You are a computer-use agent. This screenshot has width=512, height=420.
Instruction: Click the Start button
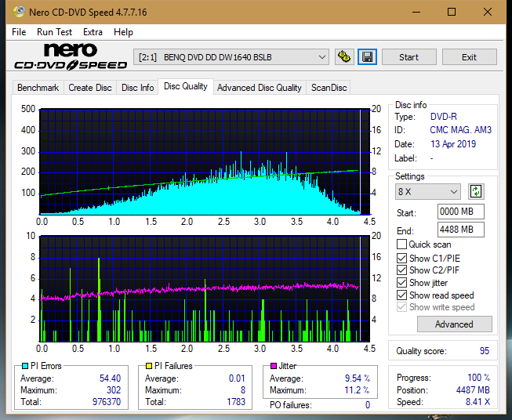coord(409,57)
